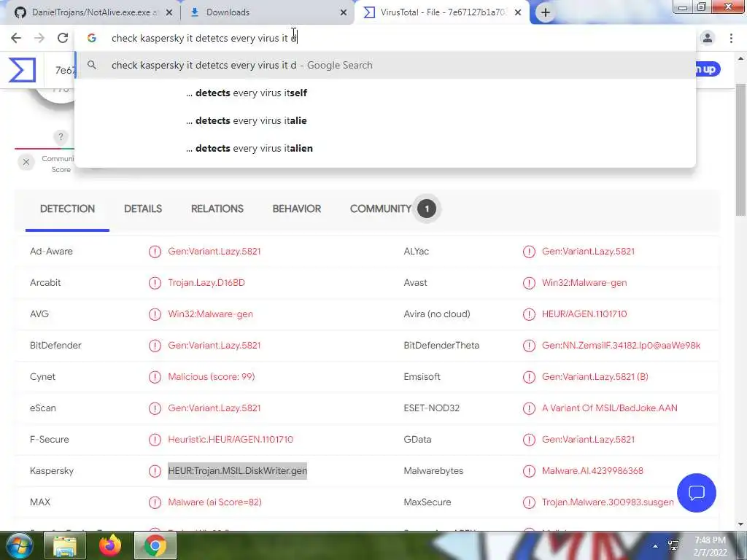Open Chrome three-dot menu
The height and width of the screenshot is (560, 747).
pos(731,38)
